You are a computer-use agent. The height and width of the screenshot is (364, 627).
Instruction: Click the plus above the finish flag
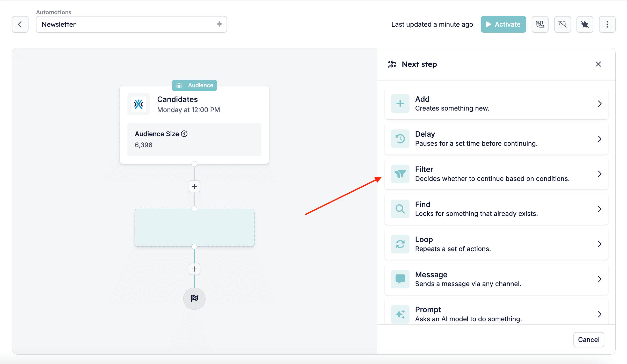194,269
